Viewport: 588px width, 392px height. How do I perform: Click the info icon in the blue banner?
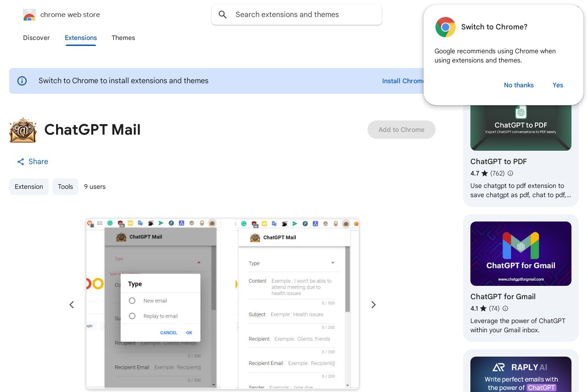tap(22, 81)
